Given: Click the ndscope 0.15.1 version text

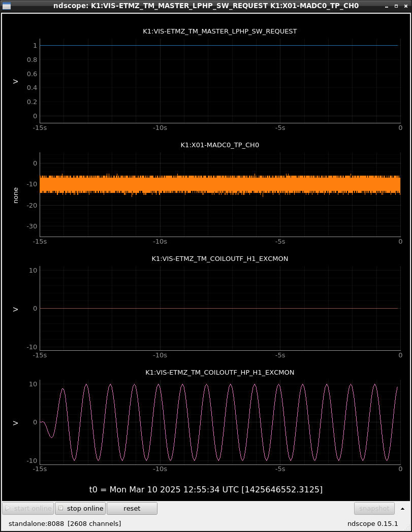Looking at the screenshot, I should pos(372,523).
